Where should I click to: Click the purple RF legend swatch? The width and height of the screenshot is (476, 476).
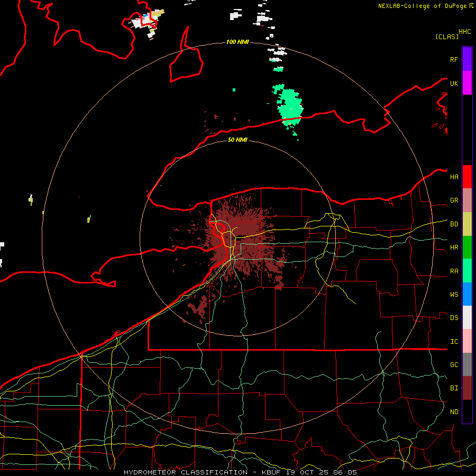pos(467,59)
